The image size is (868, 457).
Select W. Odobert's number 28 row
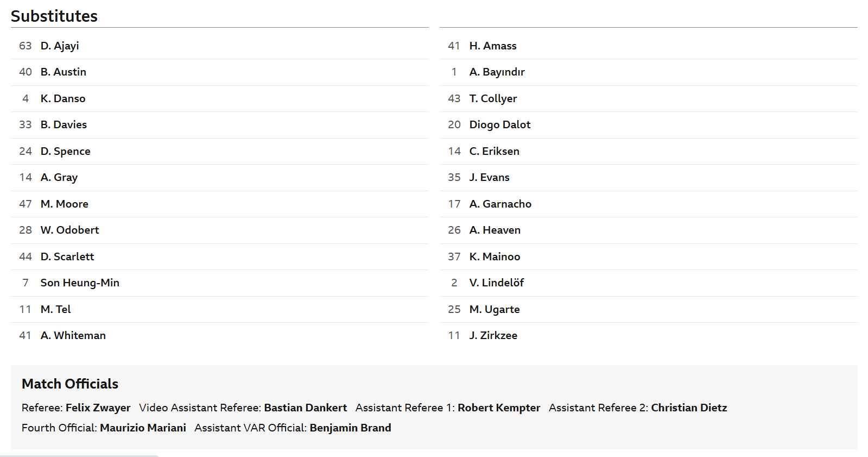69,230
